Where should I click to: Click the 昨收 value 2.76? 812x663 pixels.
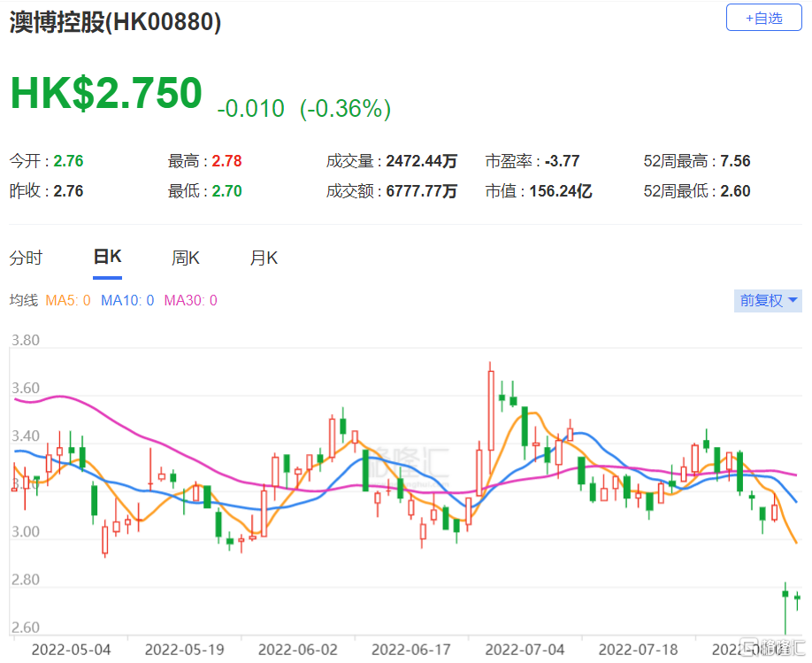[x=68, y=191]
